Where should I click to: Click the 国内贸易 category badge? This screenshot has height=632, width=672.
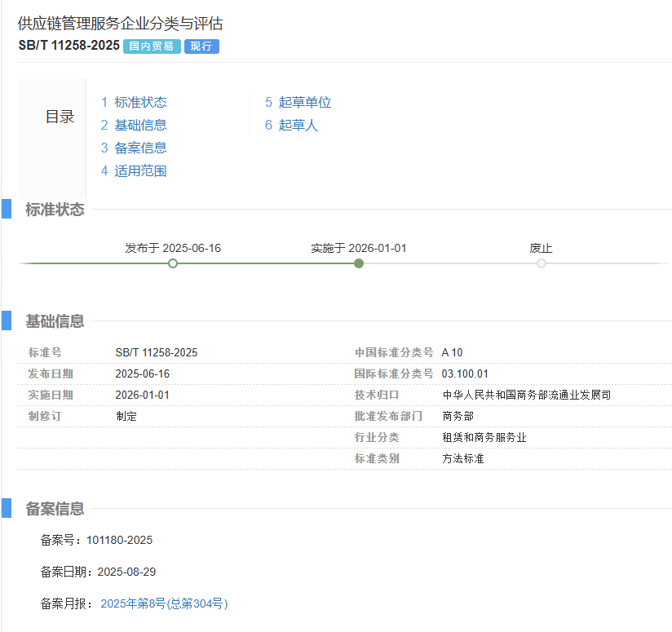coord(151,46)
